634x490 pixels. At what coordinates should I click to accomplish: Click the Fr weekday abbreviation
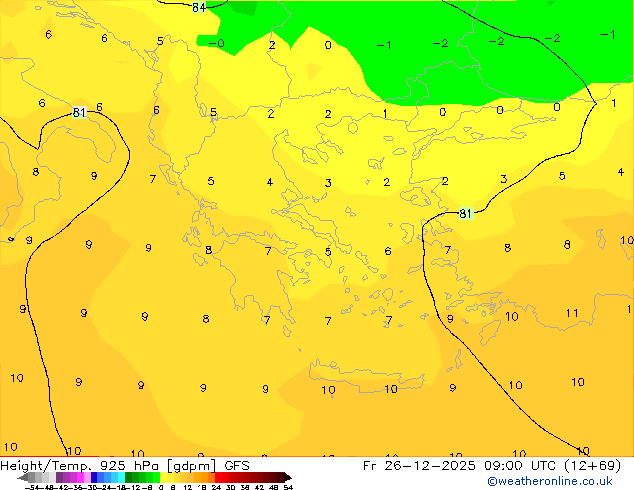[370, 466]
